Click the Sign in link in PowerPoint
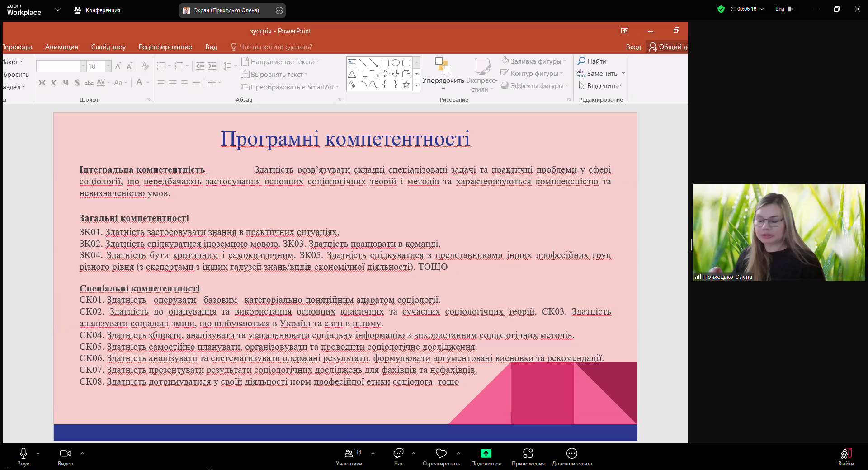 (x=633, y=47)
